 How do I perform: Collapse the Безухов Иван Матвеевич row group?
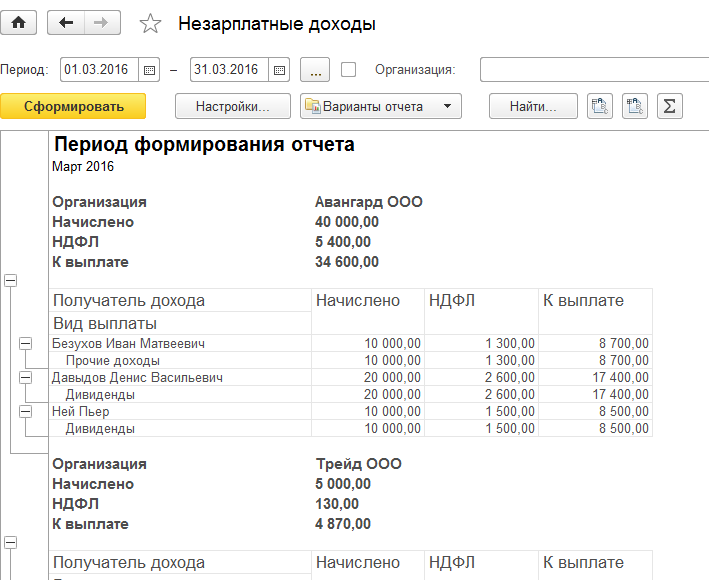point(26,344)
